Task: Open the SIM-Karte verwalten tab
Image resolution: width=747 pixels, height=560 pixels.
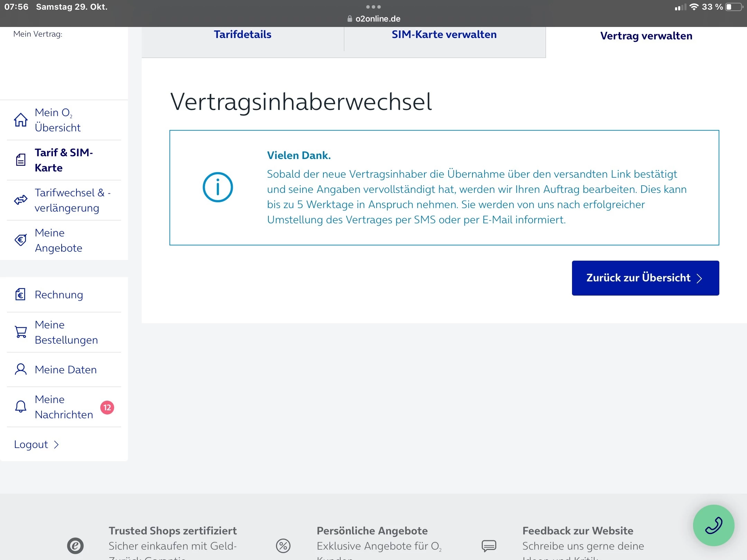Action: 444,35
